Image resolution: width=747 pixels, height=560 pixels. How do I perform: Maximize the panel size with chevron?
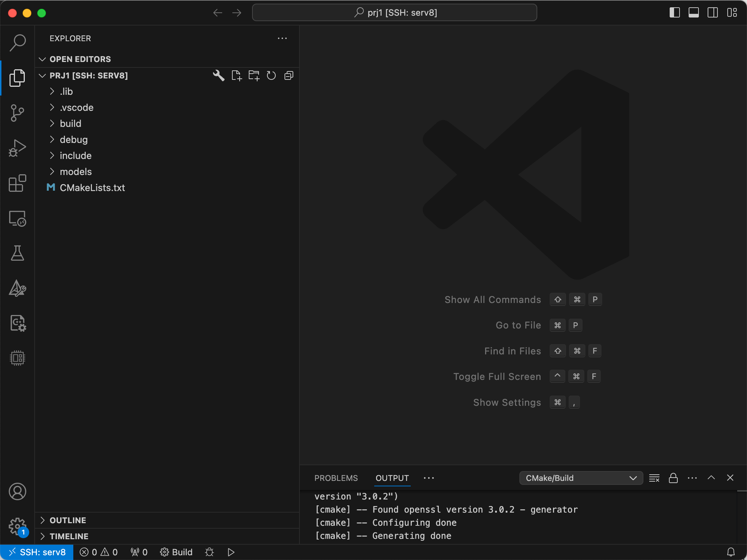coord(711,478)
